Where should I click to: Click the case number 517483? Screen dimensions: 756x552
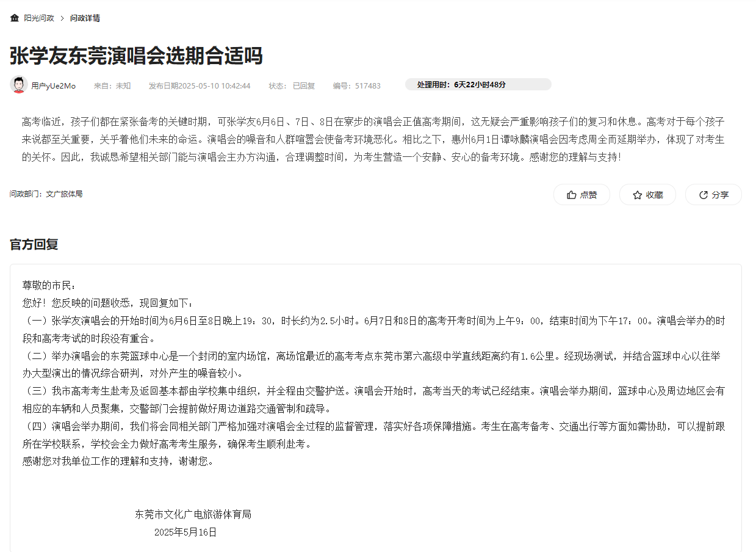(368, 86)
